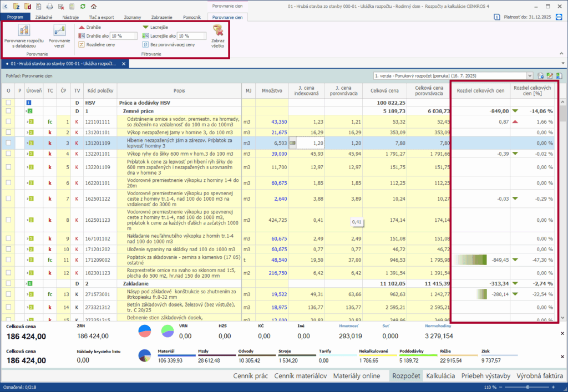Click the printer icon in quick toolbar
The width and height of the screenshot is (568, 392).
click(50, 6)
